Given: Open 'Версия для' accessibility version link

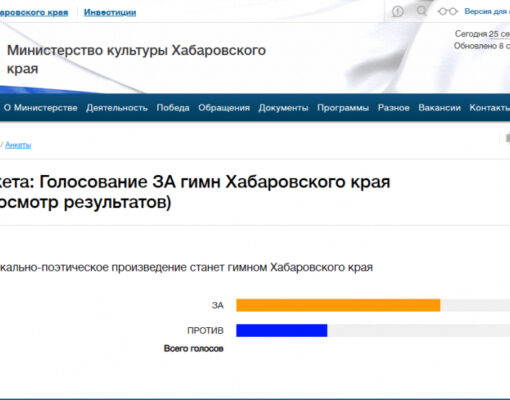Looking at the screenshot, I should pyautogui.click(x=487, y=11).
